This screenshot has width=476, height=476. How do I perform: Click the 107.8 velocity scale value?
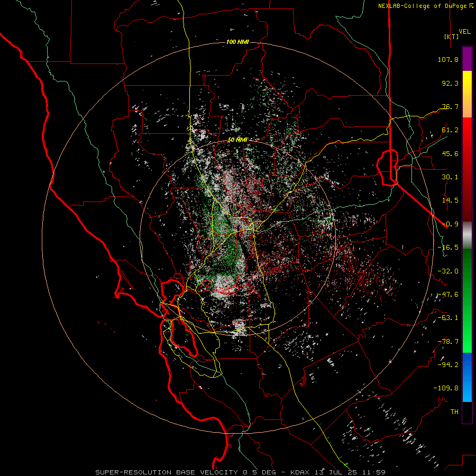[x=448, y=59]
